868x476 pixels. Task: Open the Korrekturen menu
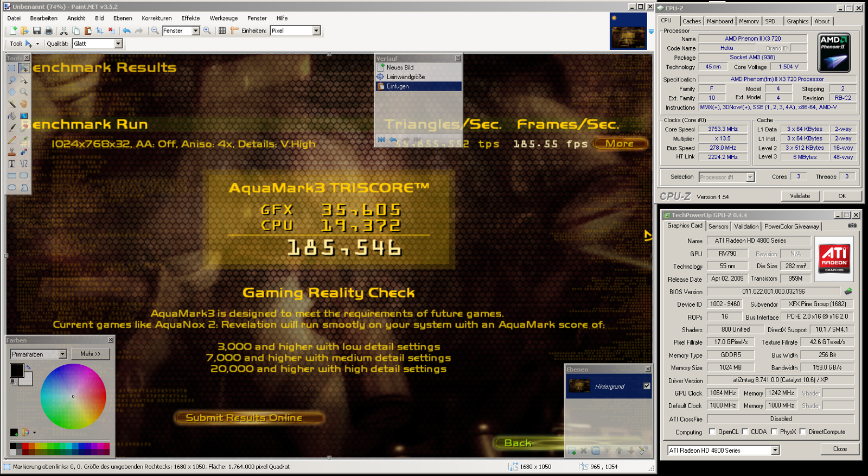tap(157, 18)
